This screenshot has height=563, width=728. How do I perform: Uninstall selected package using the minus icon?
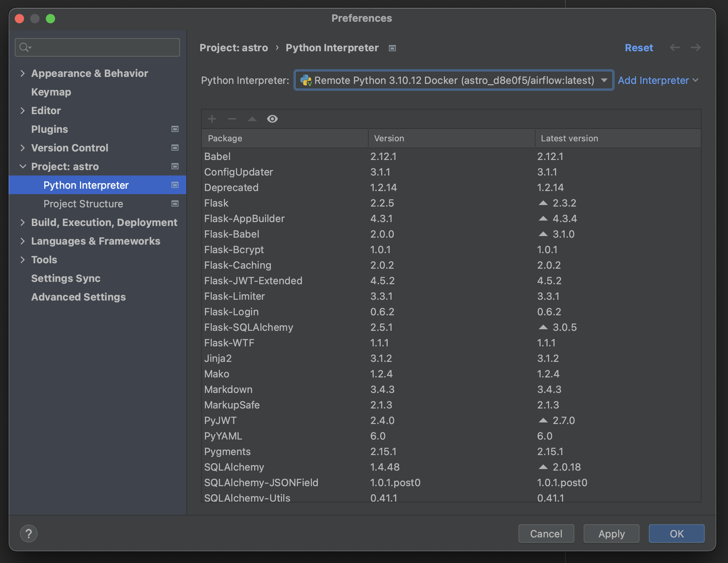[232, 119]
